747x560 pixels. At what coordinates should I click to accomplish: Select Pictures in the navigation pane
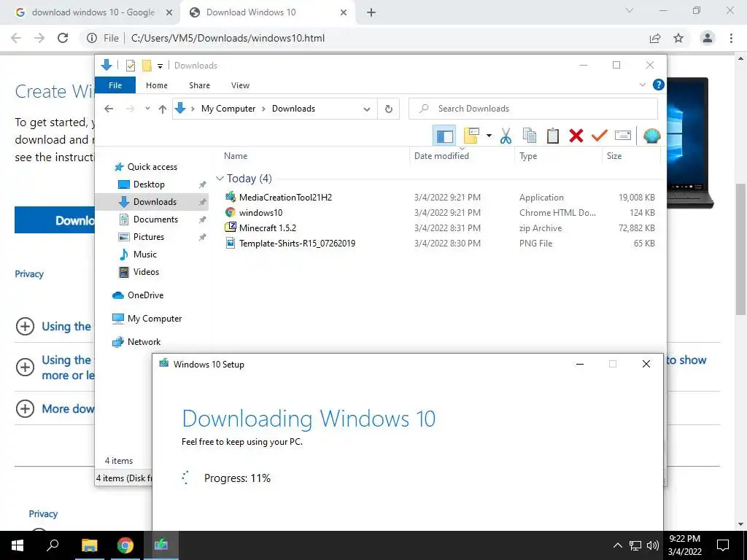(148, 237)
